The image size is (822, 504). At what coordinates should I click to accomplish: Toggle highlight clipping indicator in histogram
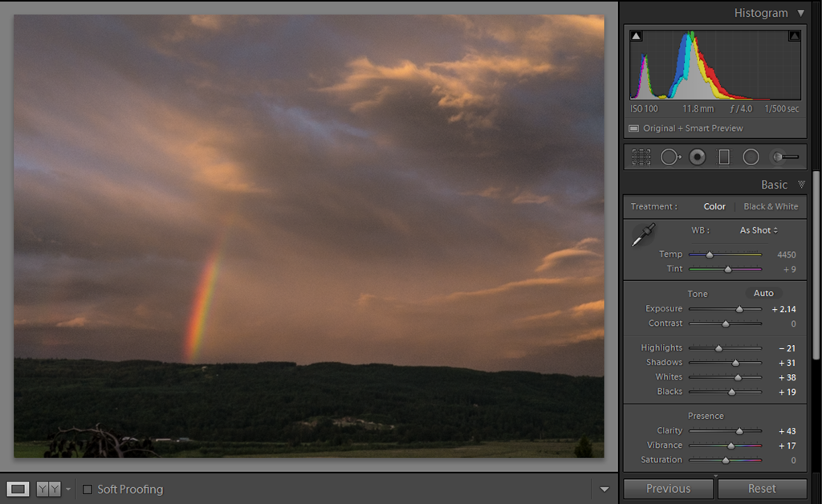coord(794,36)
